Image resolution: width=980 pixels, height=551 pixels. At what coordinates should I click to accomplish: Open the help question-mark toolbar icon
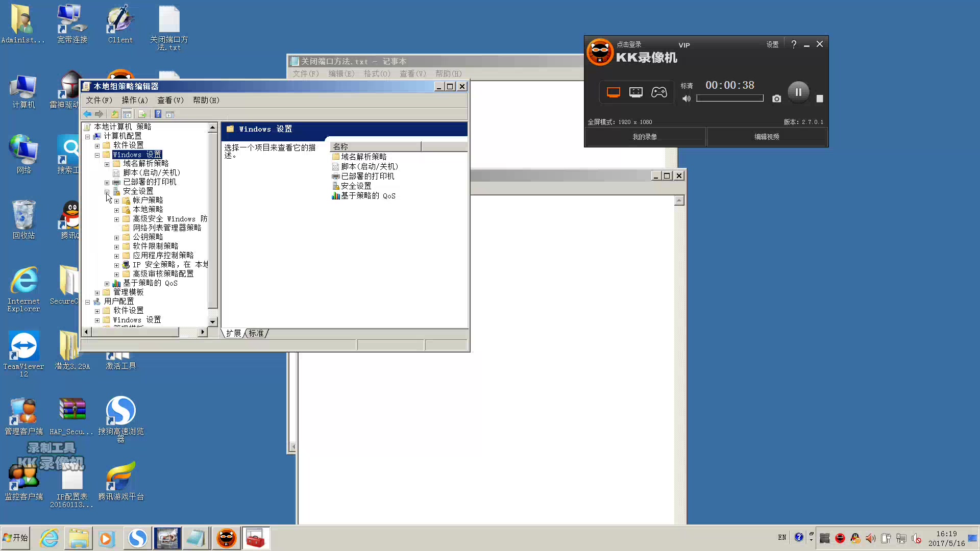pos(158,114)
